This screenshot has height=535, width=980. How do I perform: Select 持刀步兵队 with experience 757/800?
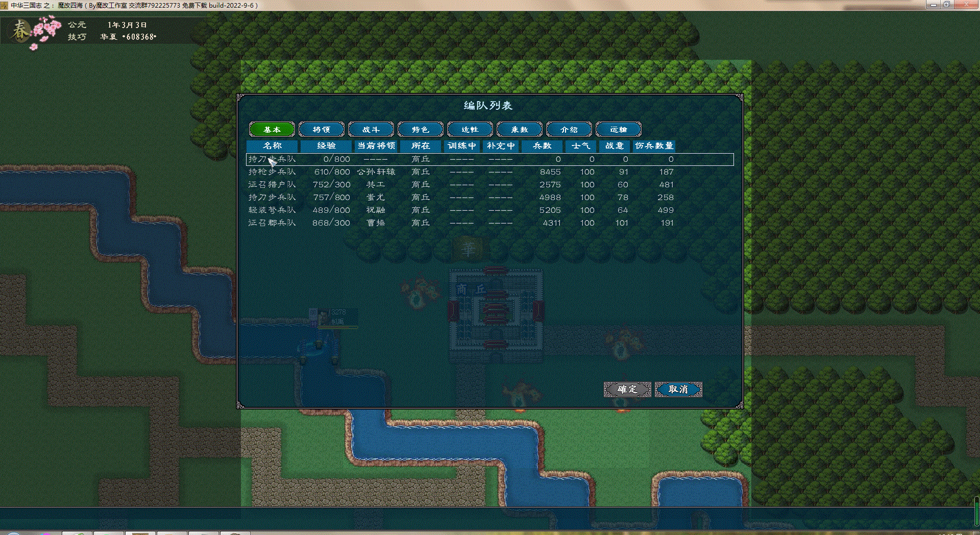(489, 198)
